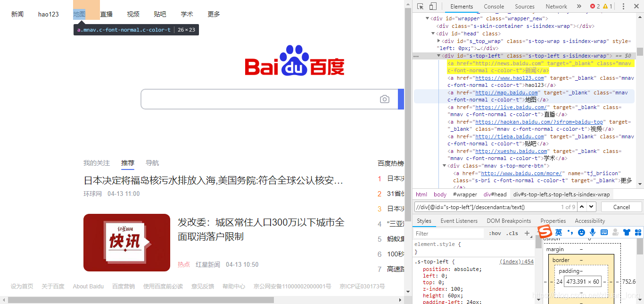Click next-match down arrow beside 1 of 9
The image size is (644, 304).
[x=590, y=206]
